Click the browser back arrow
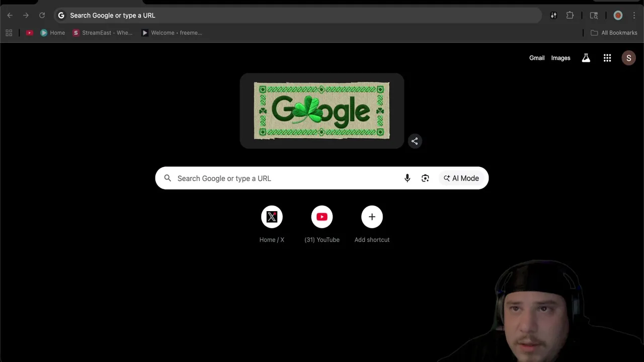The image size is (644, 362). 10,16
